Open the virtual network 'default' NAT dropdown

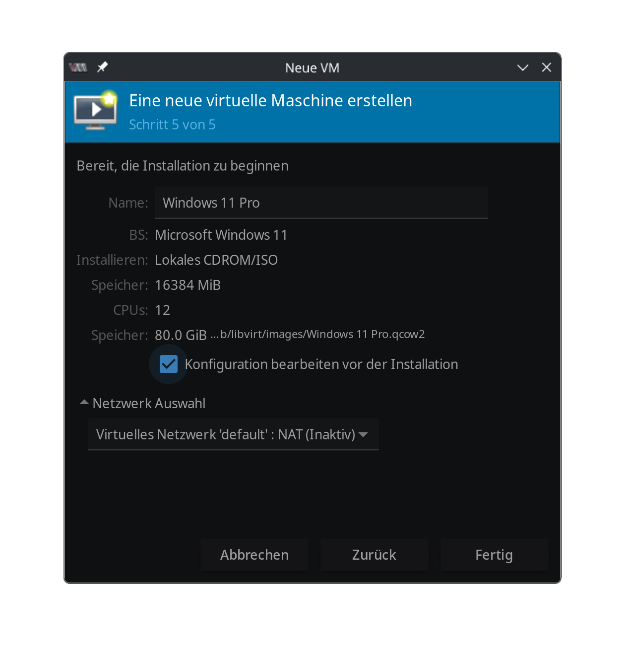tap(233, 434)
